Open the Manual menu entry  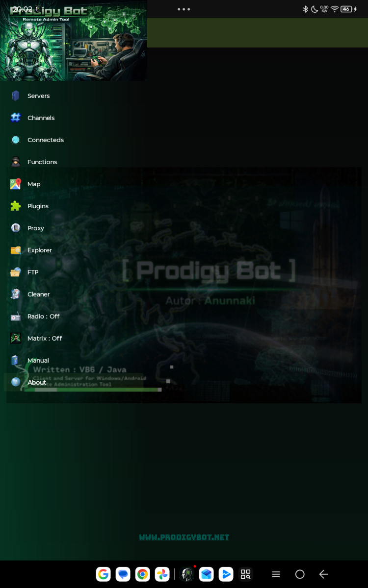(x=74, y=360)
